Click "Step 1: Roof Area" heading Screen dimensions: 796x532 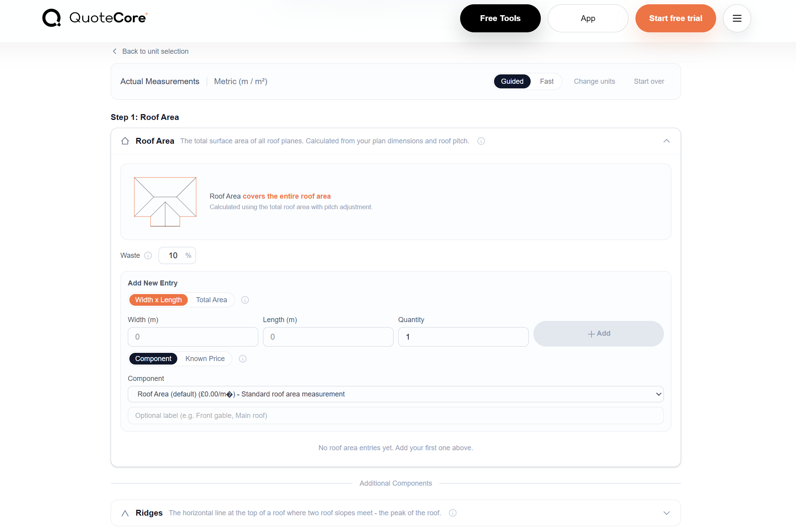(145, 117)
